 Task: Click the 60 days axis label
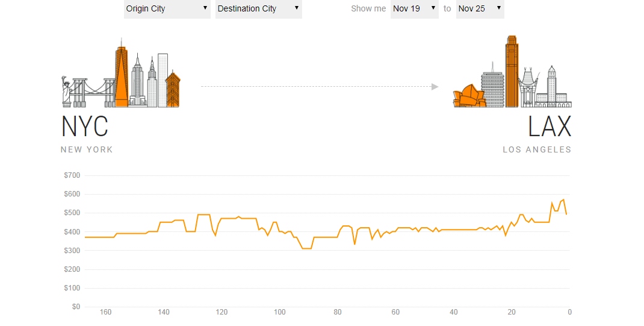click(x=395, y=312)
